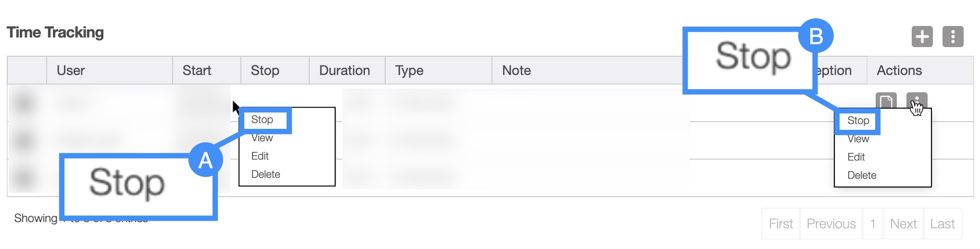980x249 pixels.
Task: Sort the table by the User column header
Action: [x=71, y=71]
